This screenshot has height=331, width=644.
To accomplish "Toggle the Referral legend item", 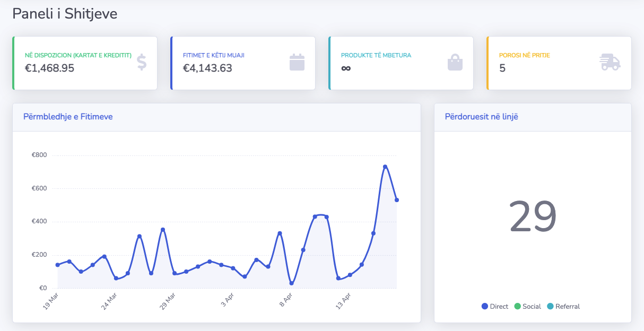I will (x=563, y=307).
